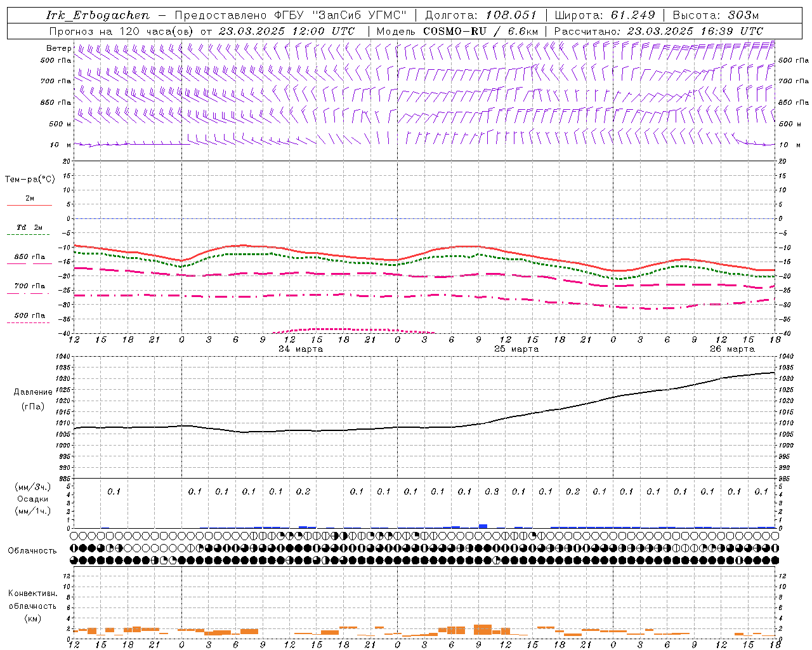Click the 0.3 precipitation value
The image size is (812, 650).
(x=492, y=491)
